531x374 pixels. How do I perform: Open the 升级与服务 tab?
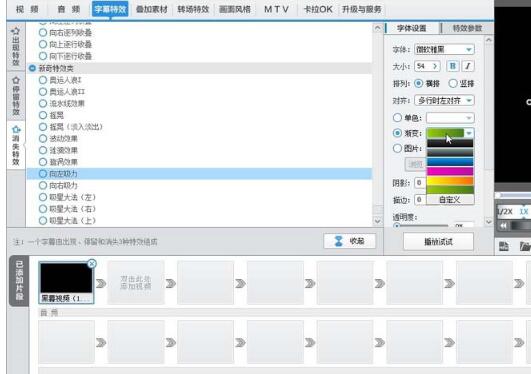click(362, 9)
